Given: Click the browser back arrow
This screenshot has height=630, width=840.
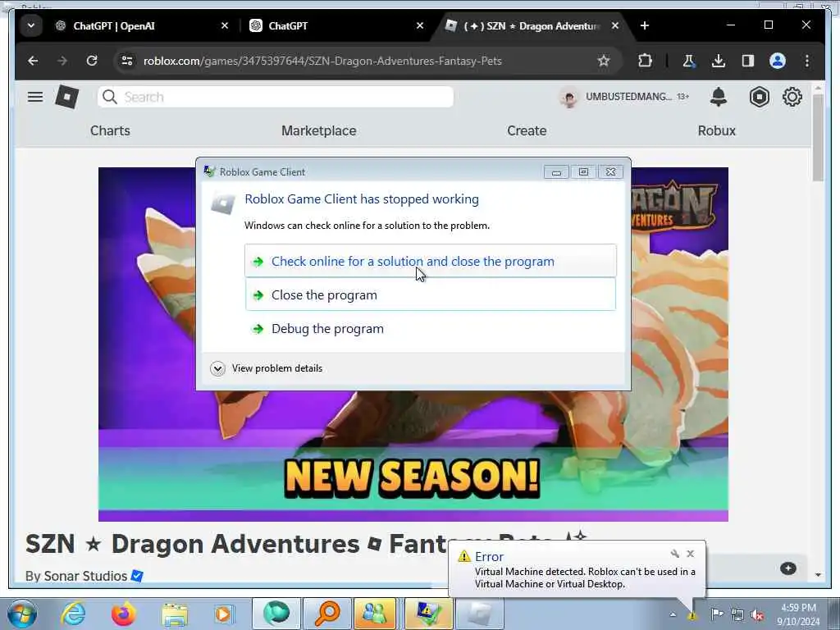Looking at the screenshot, I should (x=33, y=61).
